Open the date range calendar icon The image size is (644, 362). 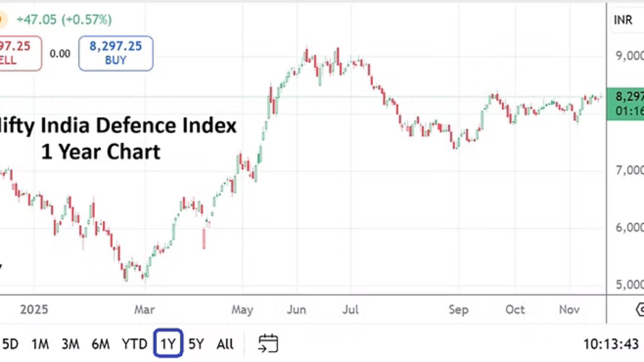tap(268, 344)
